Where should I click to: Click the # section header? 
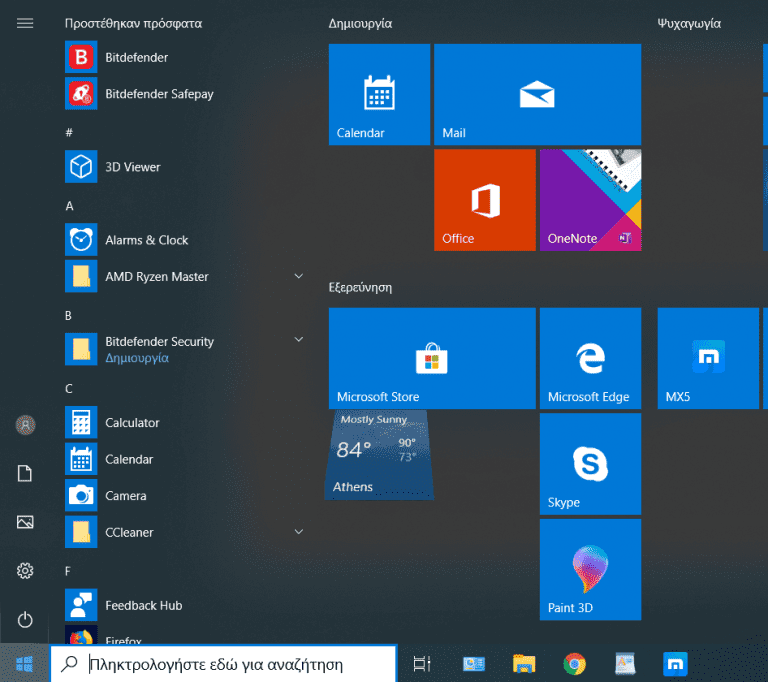69,132
